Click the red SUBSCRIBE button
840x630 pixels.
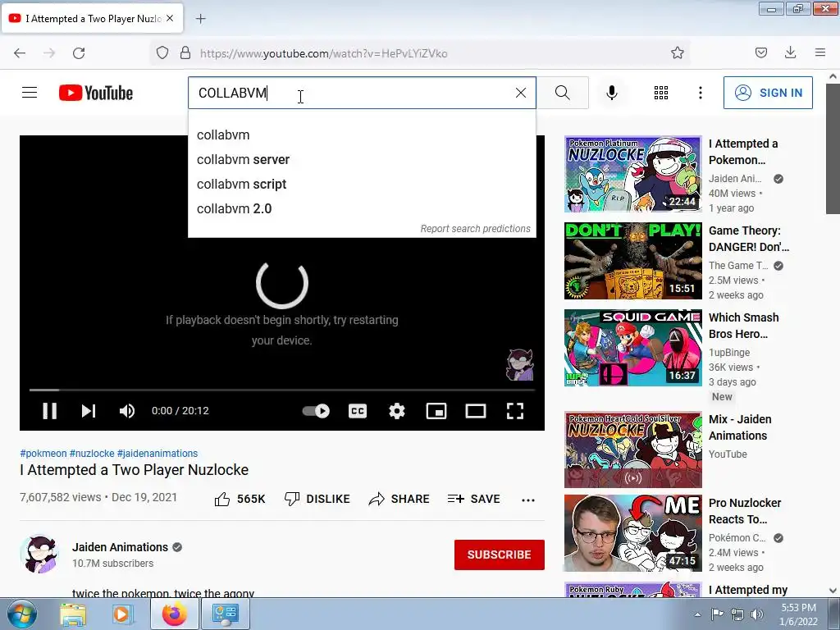pyautogui.click(x=500, y=555)
